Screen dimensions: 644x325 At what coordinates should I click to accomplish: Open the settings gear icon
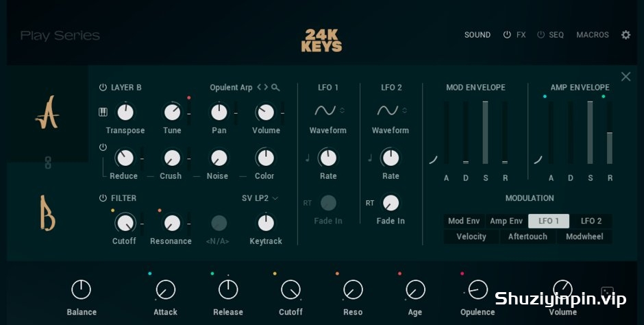626,35
